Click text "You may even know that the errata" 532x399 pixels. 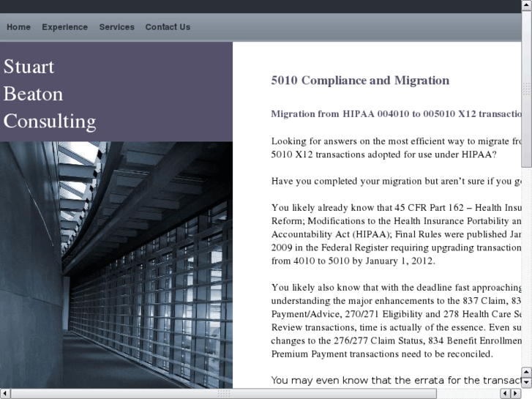point(358,380)
